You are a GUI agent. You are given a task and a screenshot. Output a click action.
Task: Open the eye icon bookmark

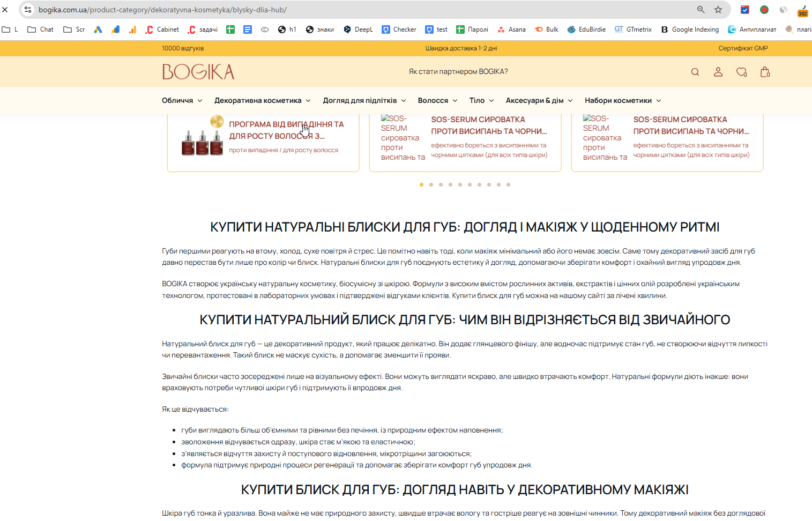[265, 29]
